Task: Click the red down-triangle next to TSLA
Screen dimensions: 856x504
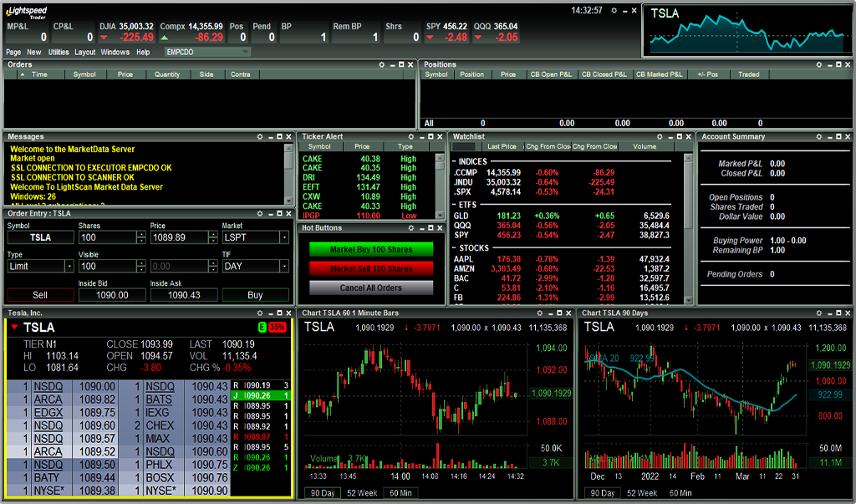Action: [x=14, y=328]
